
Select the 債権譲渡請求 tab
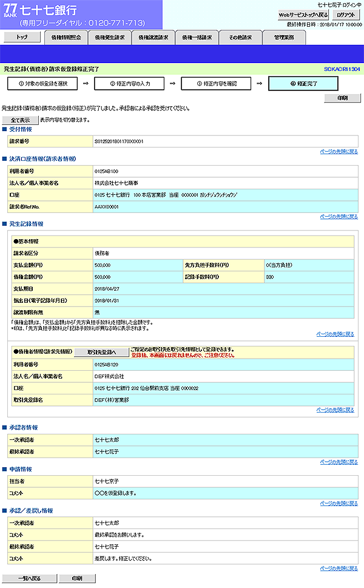point(153,38)
